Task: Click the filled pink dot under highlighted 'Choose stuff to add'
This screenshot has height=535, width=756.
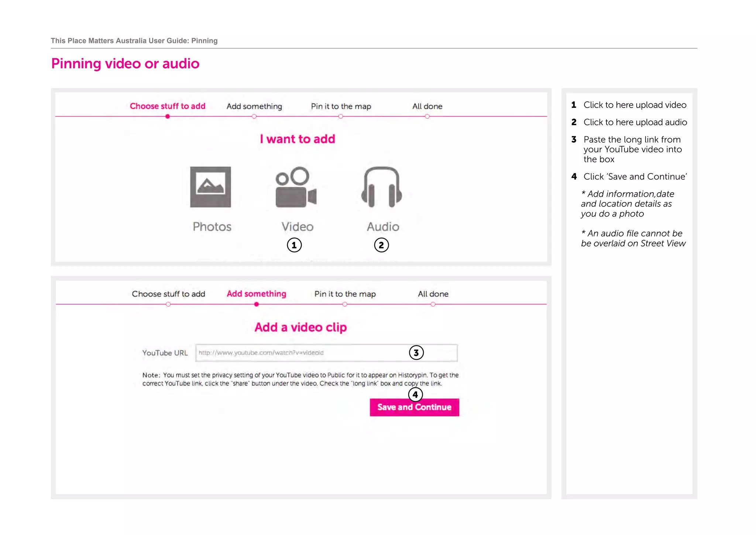Action: (x=168, y=116)
